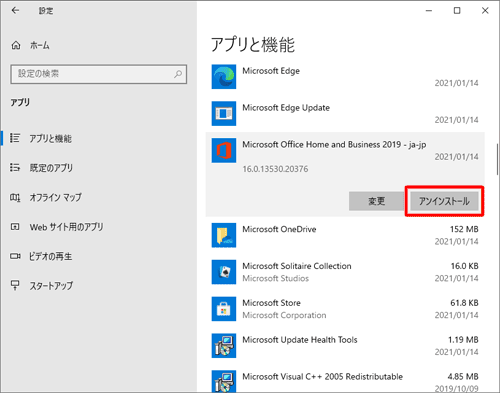Viewport: 500px width, 393px height.
Task: Open the オフライン マップ menu entry
Action: tap(55, 197)
